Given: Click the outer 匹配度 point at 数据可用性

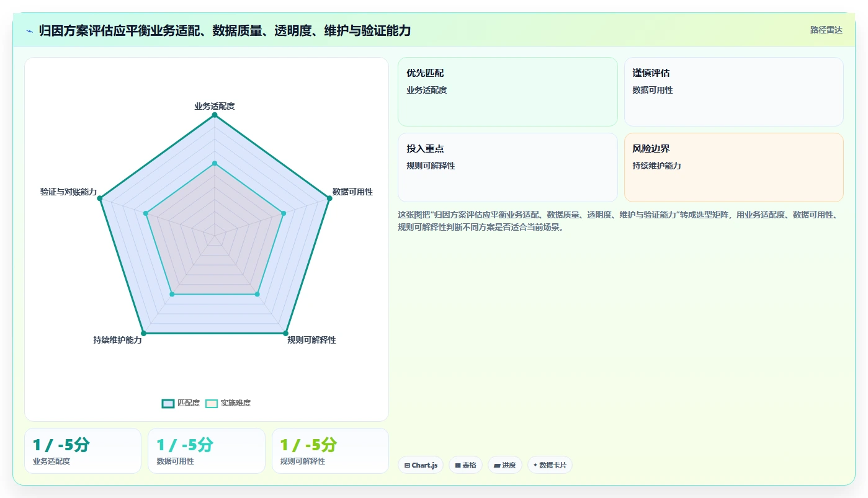Looking at the screenshot, I should (x=329, y=198).
